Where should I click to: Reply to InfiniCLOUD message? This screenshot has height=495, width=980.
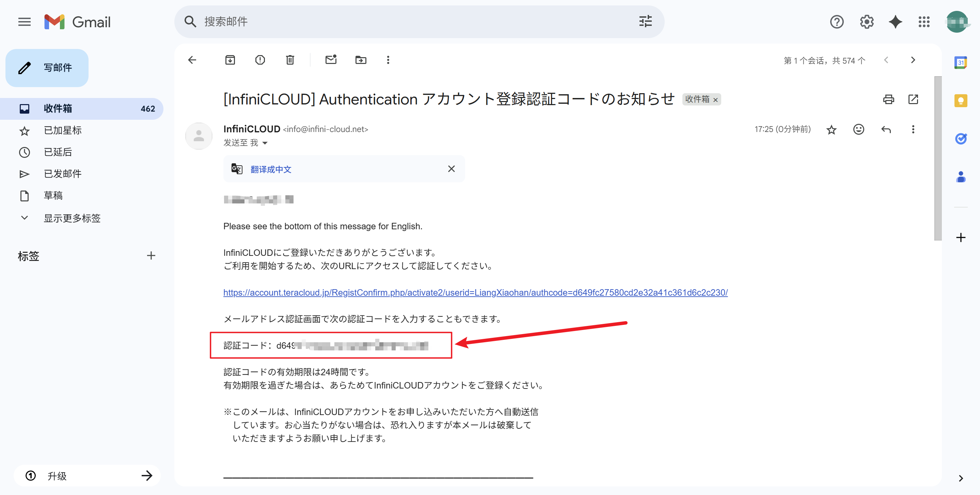point(886,129)
